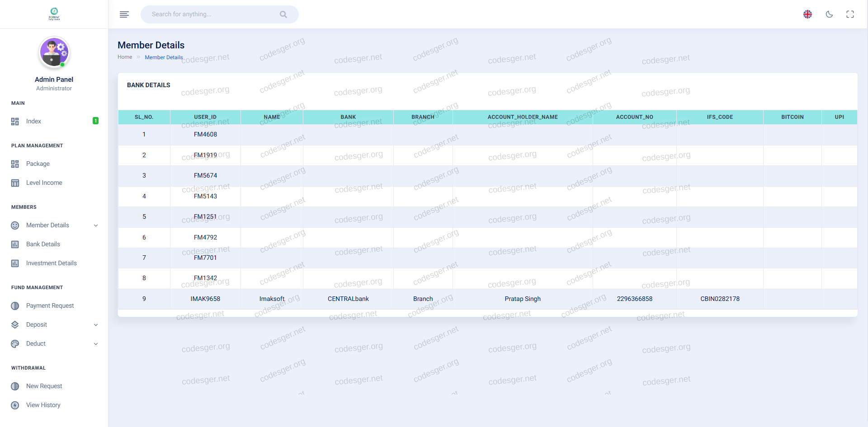This screenshot has height=427, width=868.
Task: Expand the Member Details submenu chevron
Action: point(96,225)
